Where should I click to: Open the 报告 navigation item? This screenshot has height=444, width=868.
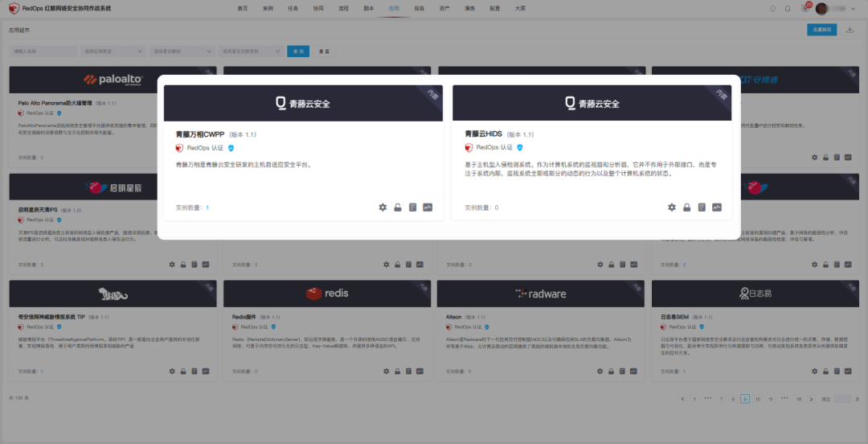pyautogui.click(x=419, y=9)
